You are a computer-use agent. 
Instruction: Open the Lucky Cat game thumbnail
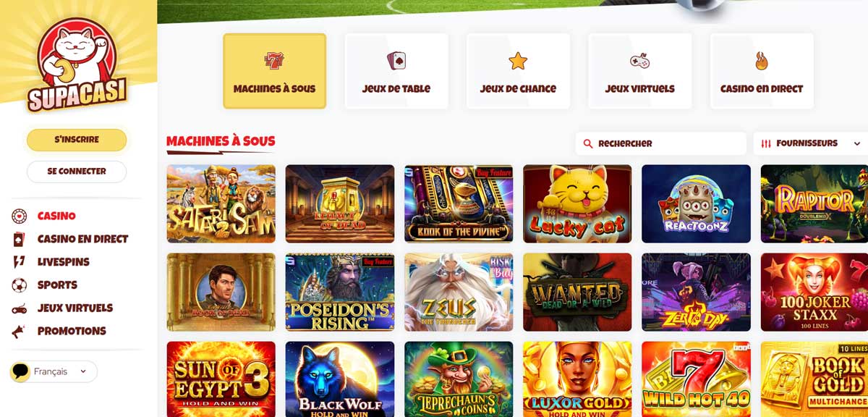click(577, 203)
